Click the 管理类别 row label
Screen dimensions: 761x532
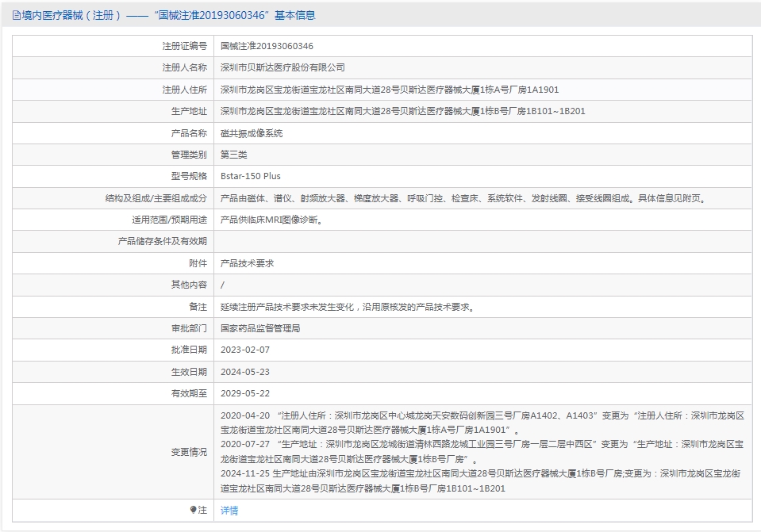click(189, 155)
